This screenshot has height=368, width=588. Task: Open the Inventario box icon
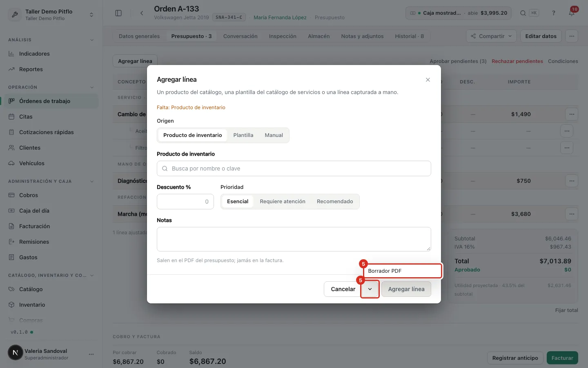pos(11,305)
